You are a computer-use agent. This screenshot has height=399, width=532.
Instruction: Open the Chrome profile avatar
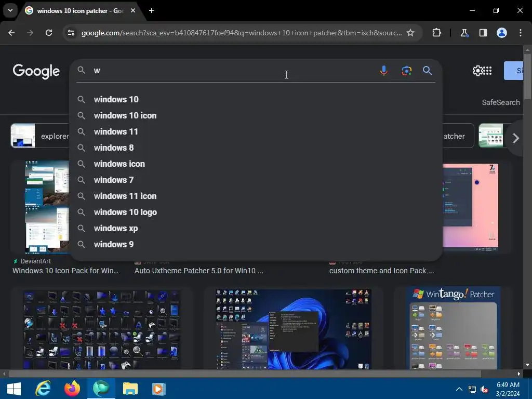[x=502, y=33]
